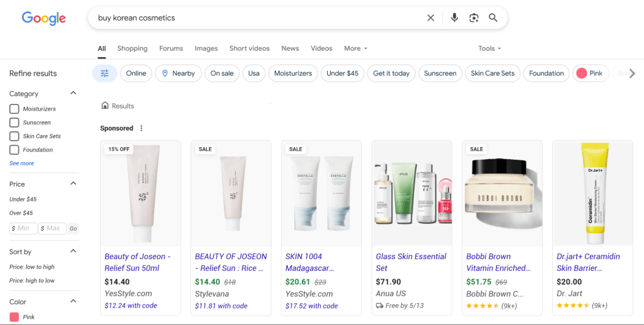Click the Min price input field
The image size is (644, 325).
[23, 228]
